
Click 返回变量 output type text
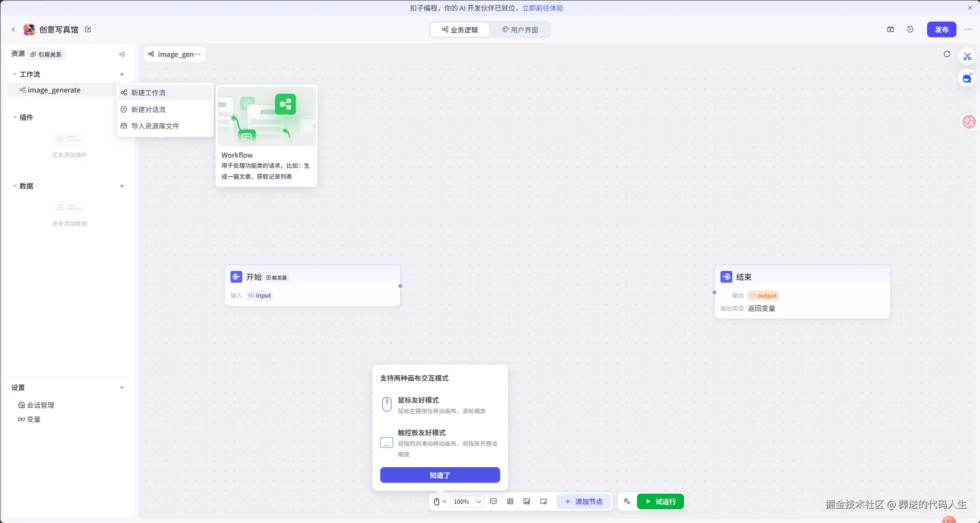coord(761,308)
